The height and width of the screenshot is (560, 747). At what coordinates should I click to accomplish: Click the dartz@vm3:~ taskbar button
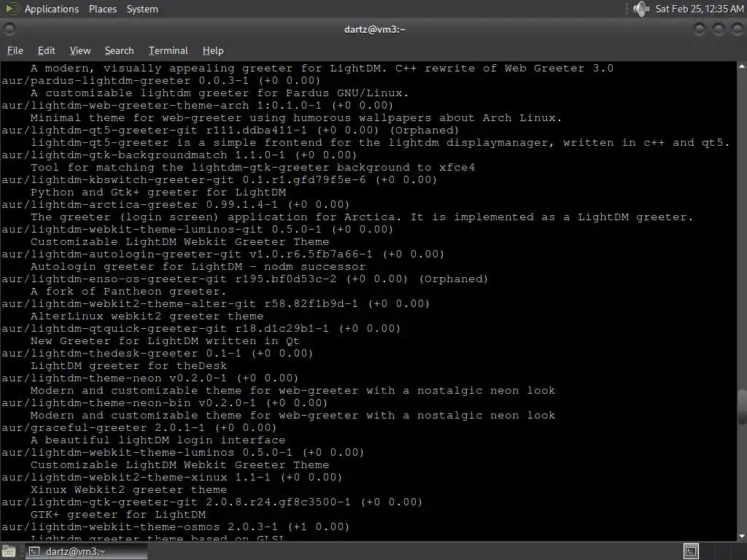(86, 551)
